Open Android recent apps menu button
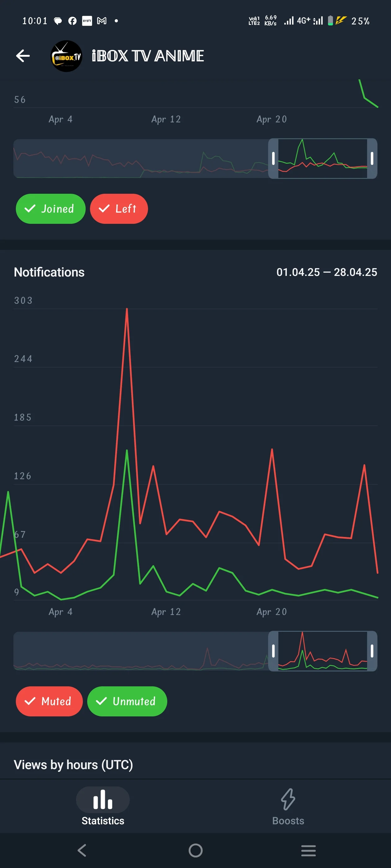 [308, 850]
